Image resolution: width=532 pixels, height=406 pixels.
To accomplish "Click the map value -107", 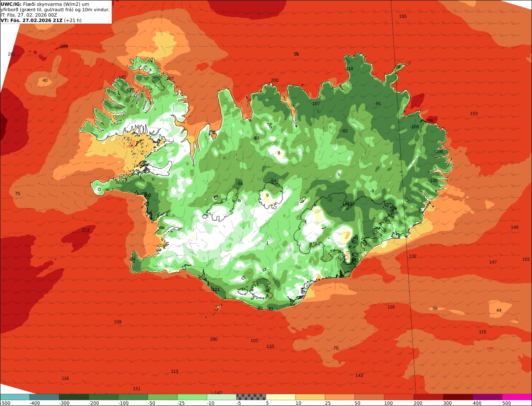I will tap(315, 104).
